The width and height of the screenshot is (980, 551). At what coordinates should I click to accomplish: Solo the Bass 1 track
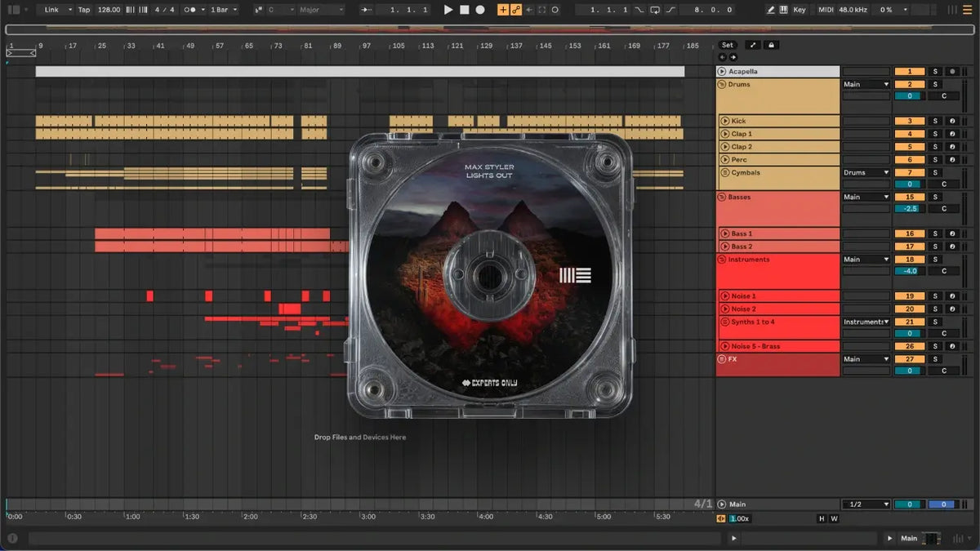coord(936,233)
